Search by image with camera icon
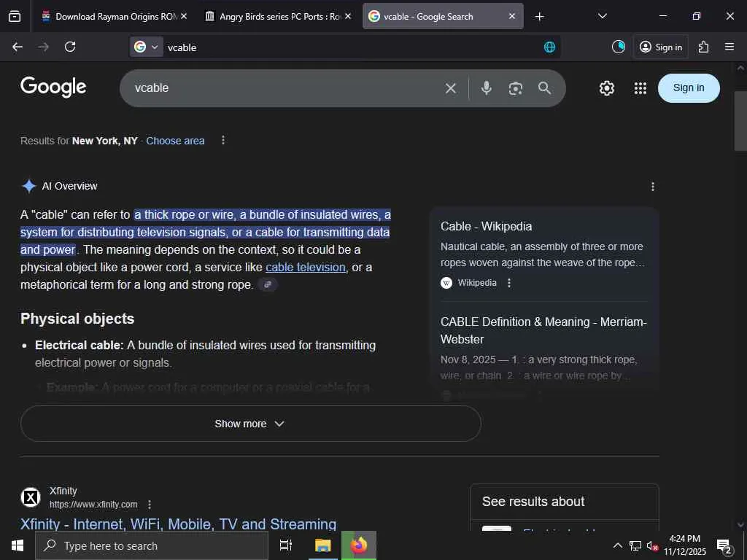Viewport: 747px width, 560px height. coord(516,88)
